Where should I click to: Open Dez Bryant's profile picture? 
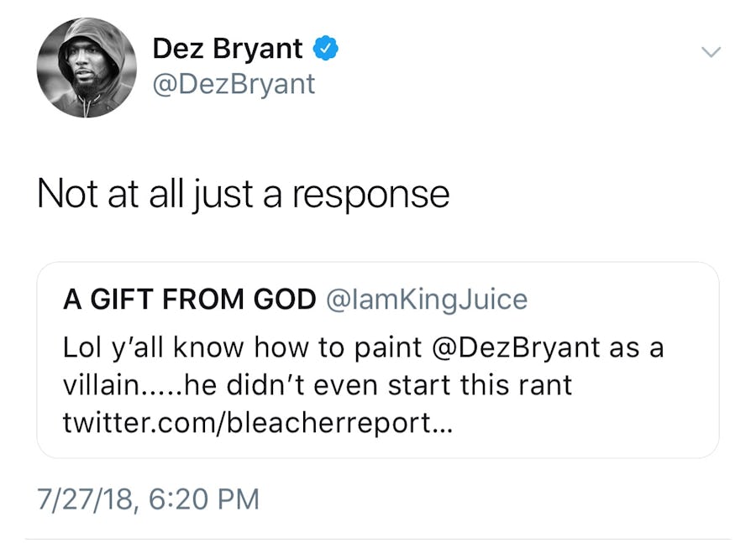point(87,67)
